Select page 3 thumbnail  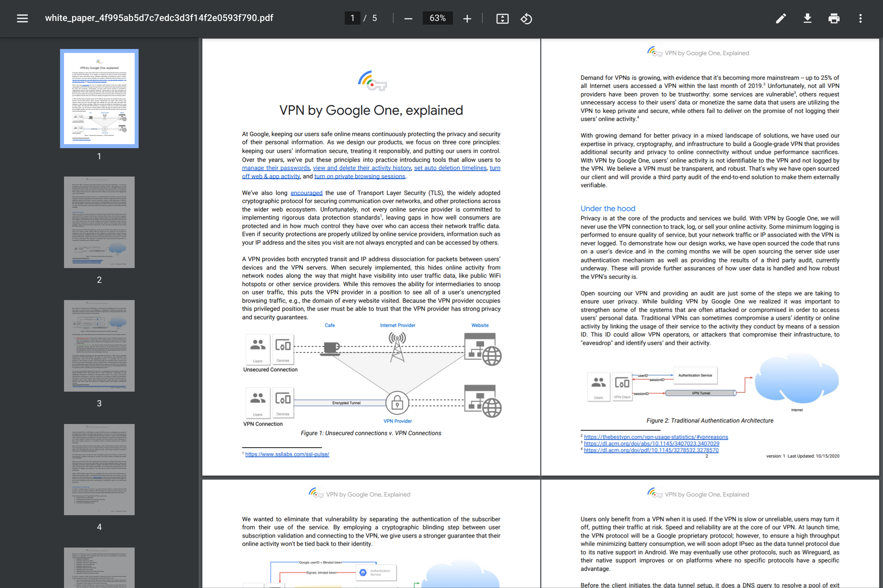click(x=99, y=345)
